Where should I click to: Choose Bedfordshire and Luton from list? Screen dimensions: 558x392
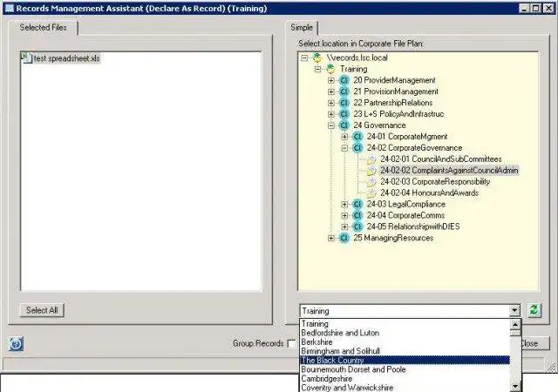tap(405, 333)
